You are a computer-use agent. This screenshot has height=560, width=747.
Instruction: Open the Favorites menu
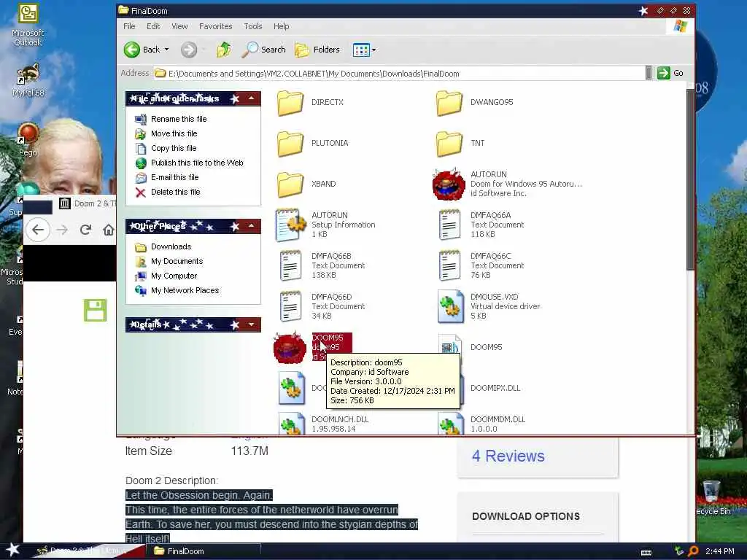pos(215,26)
